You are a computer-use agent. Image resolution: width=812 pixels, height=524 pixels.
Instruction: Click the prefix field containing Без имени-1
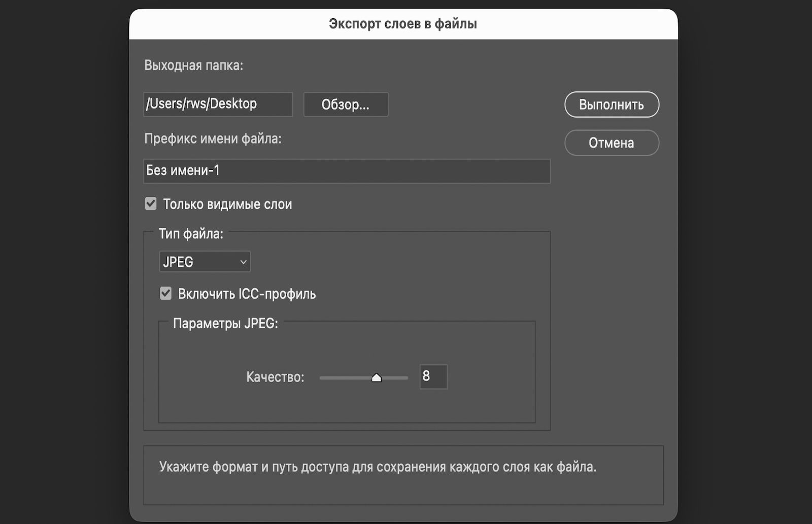coord(347,171)
